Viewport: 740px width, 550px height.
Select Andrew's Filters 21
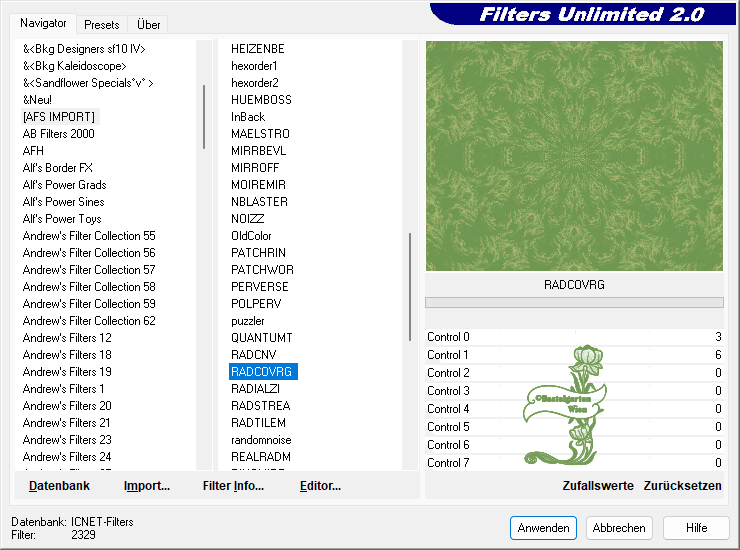pos(67,423)
